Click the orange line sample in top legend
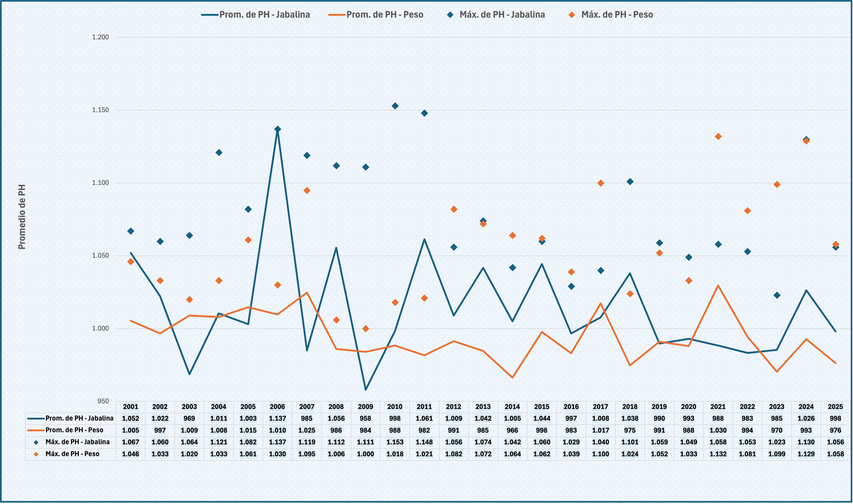This screenshot has width=853, height=504. point(337,15)
